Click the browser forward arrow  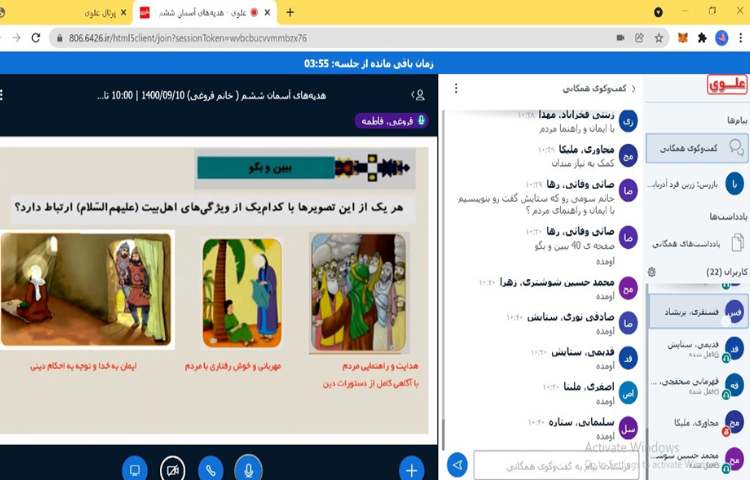(x=17, y=38)
